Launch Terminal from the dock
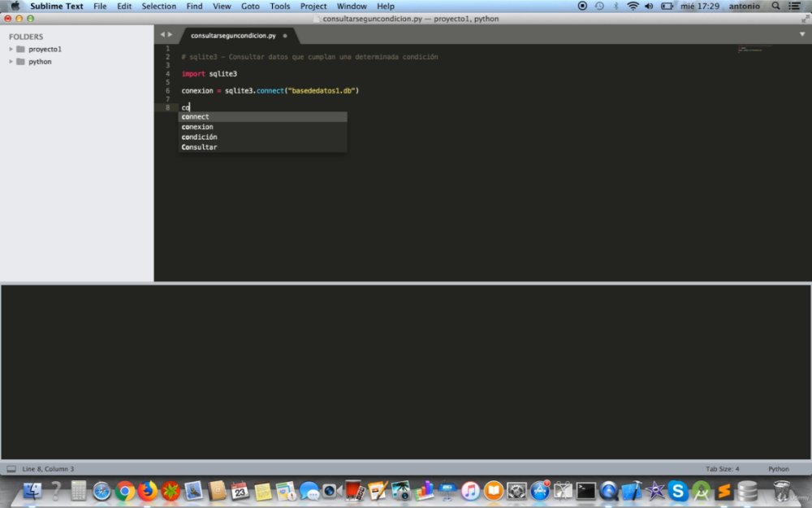The image size is (812, 508). point(586,491)
